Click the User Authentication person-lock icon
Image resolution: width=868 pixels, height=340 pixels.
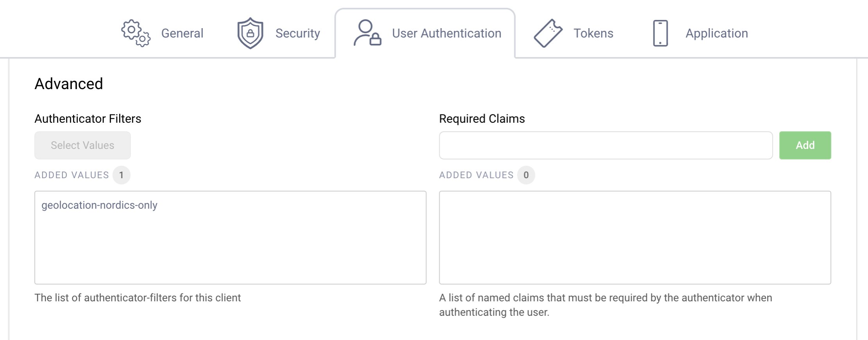pyautogui.click(x=367, y=33)
